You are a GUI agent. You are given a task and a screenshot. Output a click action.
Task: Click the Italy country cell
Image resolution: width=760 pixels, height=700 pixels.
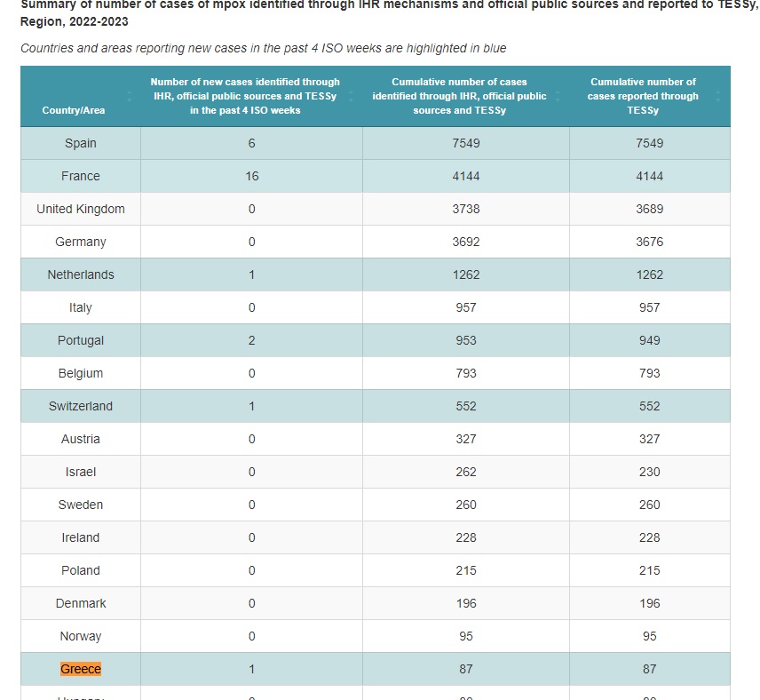pyautogui.click(x=81, y=307)
